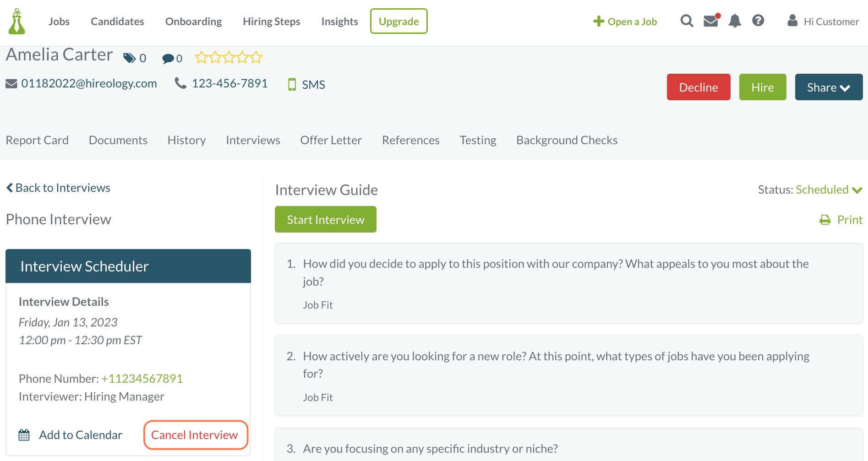
Task: Click the Friday, Jan 13, 2023 date text
Action: pos(68,322)
